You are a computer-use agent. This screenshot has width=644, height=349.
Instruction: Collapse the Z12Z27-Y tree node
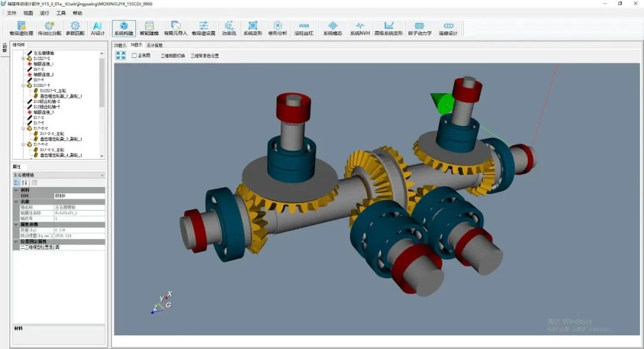[x=23, y=85]
